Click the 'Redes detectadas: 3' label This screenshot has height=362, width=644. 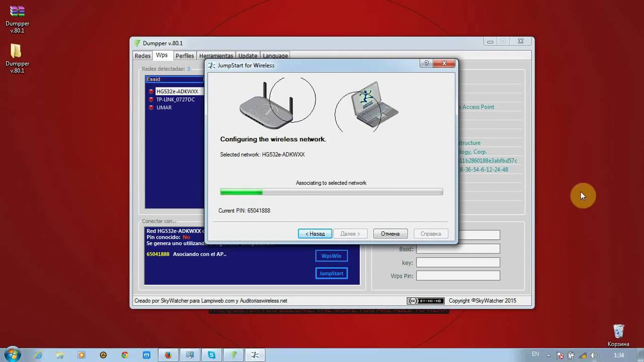(x=166, y=69)
